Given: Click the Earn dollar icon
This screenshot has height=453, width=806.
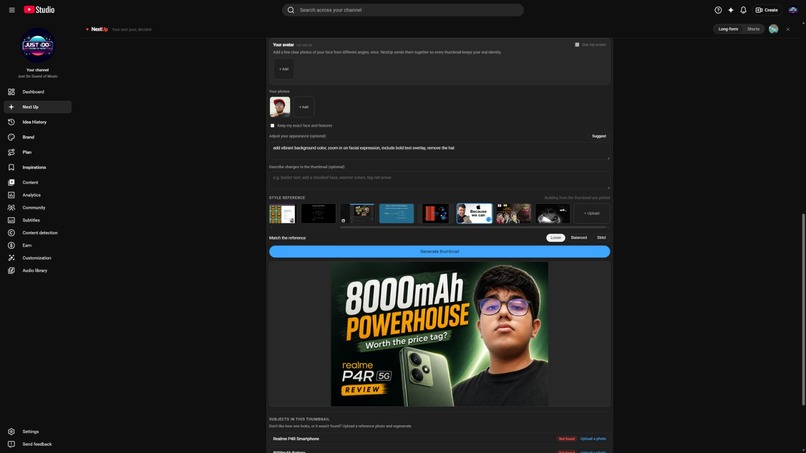Looking at the screenshot, I should click(x=11, y=245).
